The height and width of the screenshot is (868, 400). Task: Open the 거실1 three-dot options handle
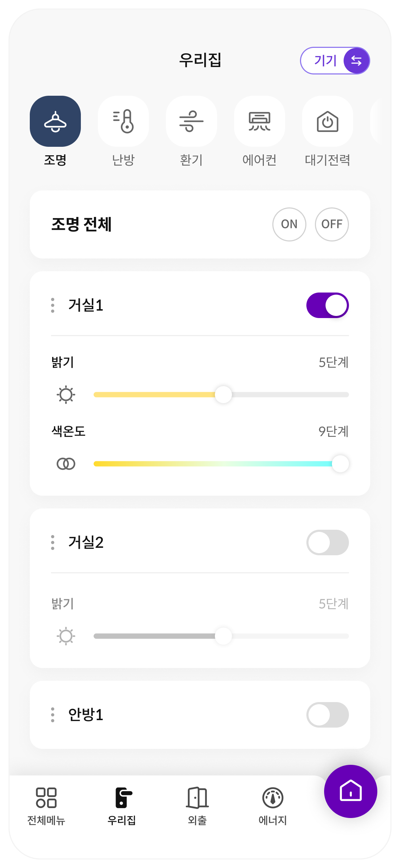[53, 305]
